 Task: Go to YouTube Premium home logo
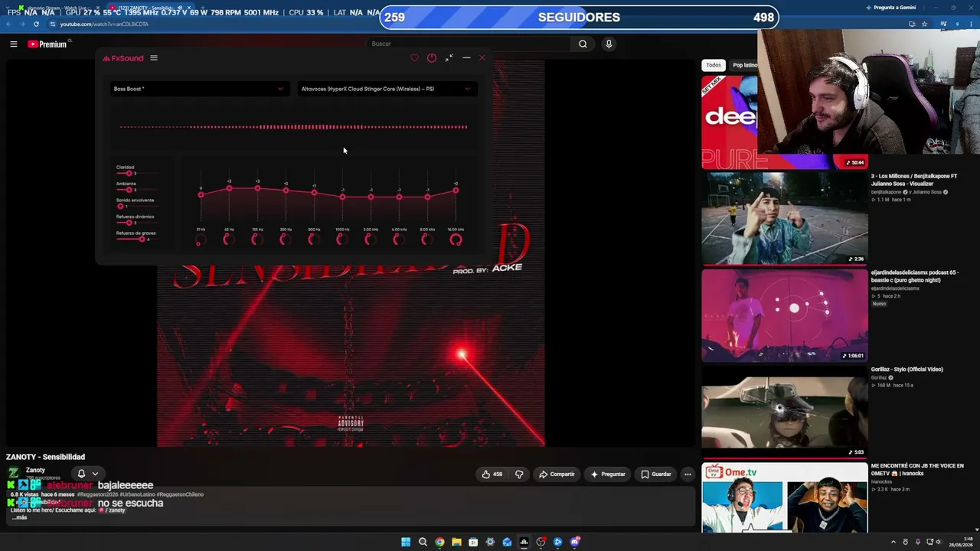[x=47, y=44]
